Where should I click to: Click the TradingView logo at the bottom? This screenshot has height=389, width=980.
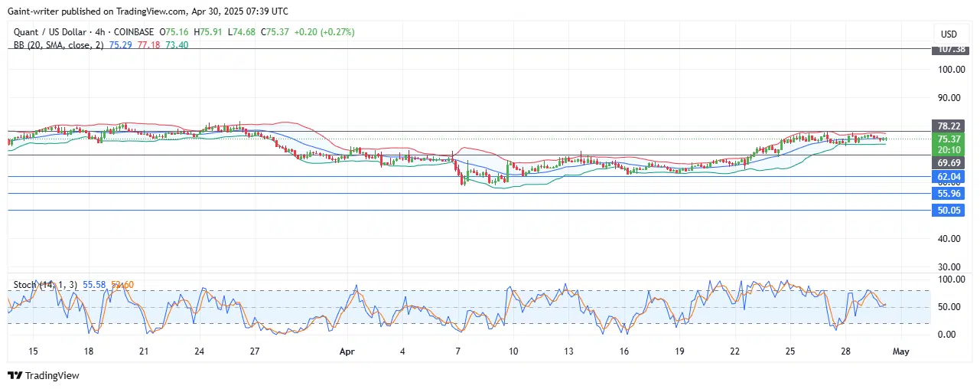point(44,376)
